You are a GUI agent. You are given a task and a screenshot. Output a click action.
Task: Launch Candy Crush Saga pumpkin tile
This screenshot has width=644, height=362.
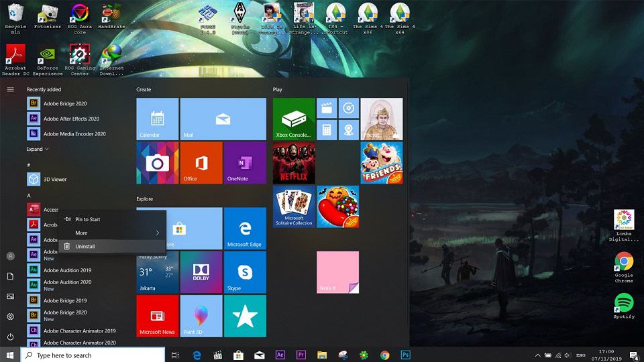337,206
